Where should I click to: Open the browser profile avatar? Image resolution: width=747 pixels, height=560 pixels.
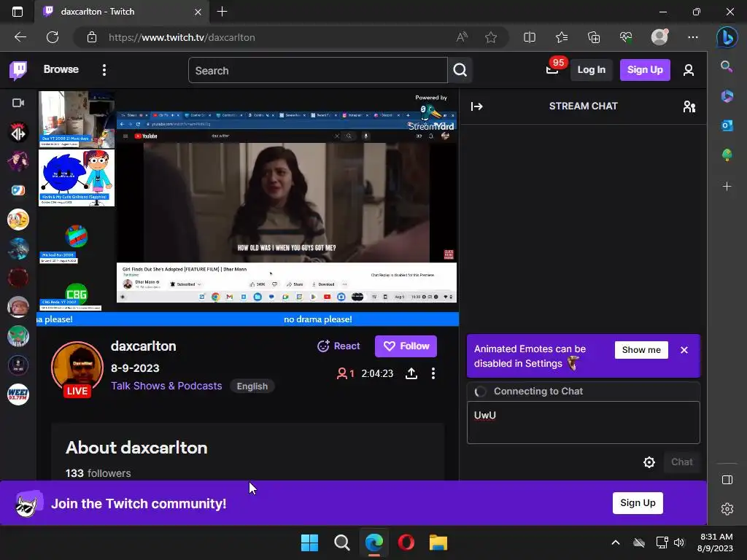pos(659,37)
